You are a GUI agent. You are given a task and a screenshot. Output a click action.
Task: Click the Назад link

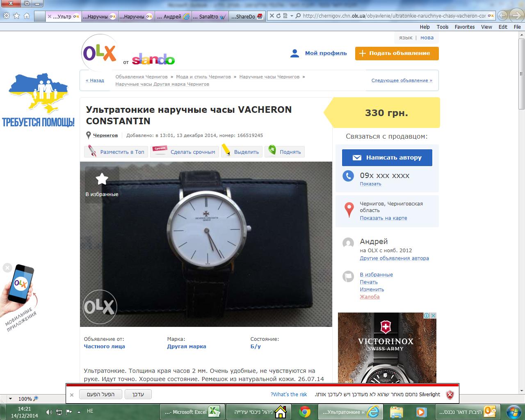(95, 80)
